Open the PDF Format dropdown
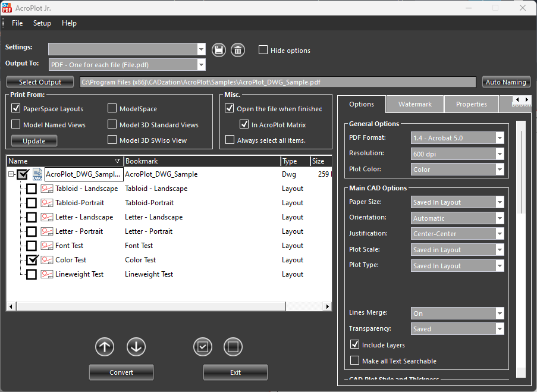 [500, 138]
